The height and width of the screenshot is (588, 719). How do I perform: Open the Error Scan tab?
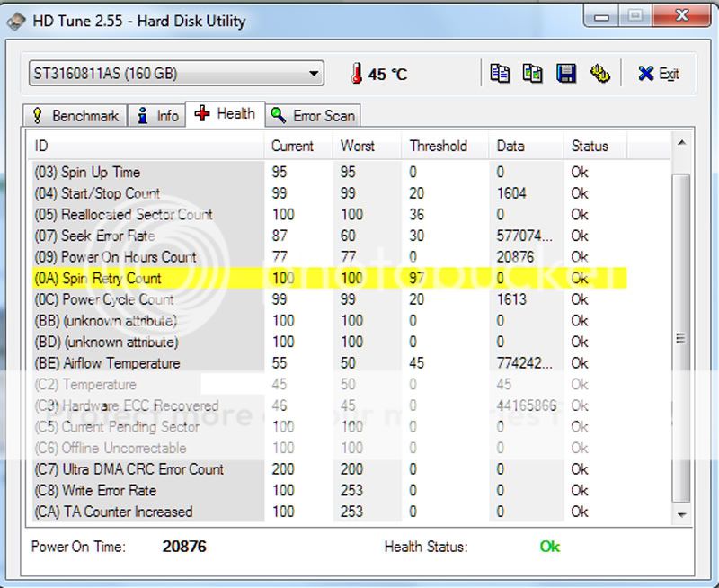point(319,115)
